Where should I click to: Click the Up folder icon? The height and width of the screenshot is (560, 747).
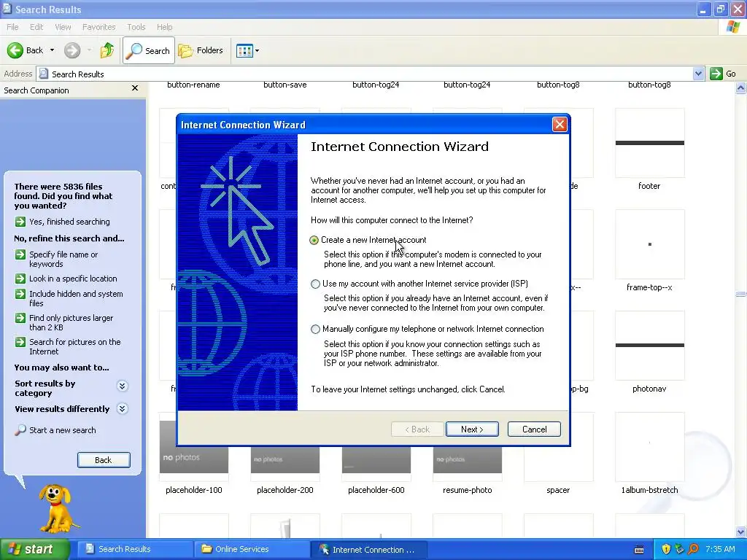coord(107,50)
